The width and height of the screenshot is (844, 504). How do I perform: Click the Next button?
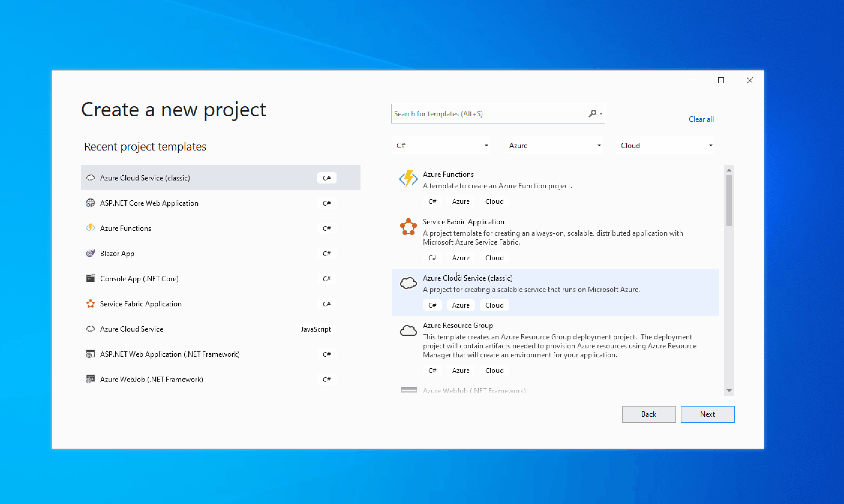pyautogui.click(x=707, y=414)
